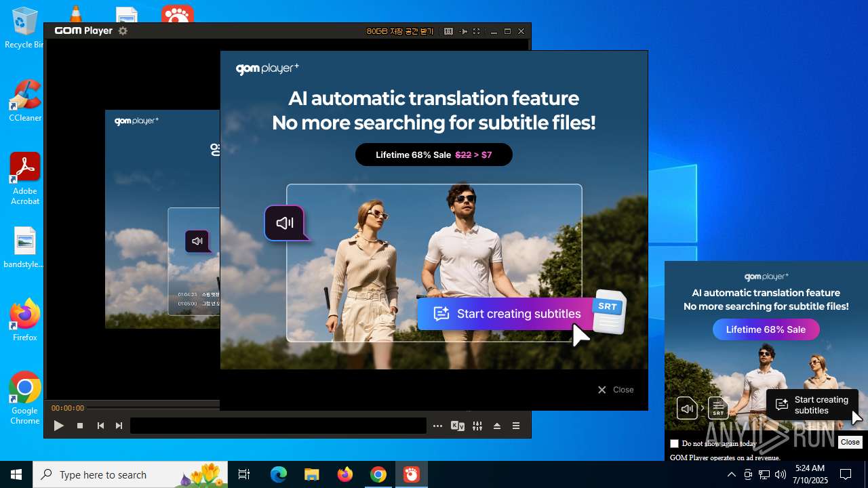Open Chrome from the taskbar
Screen dimensions: 868x488
pyautogui.click(x=378, y=474)
